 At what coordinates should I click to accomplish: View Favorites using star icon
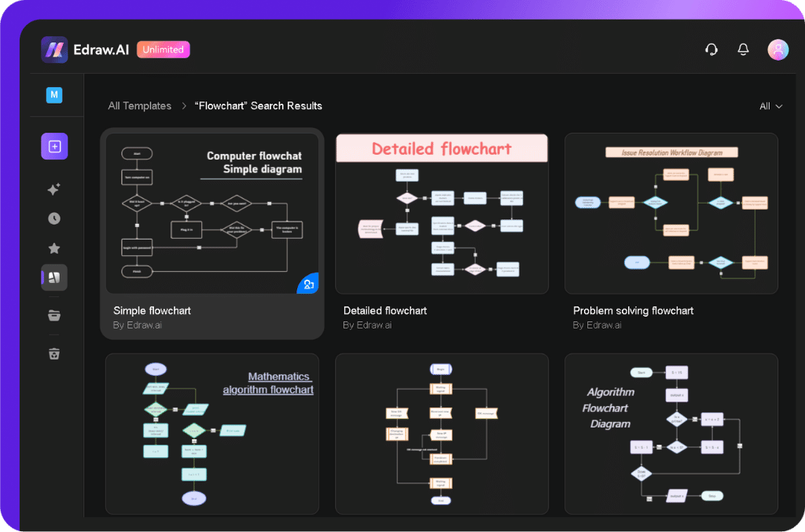tap(53, 248)
